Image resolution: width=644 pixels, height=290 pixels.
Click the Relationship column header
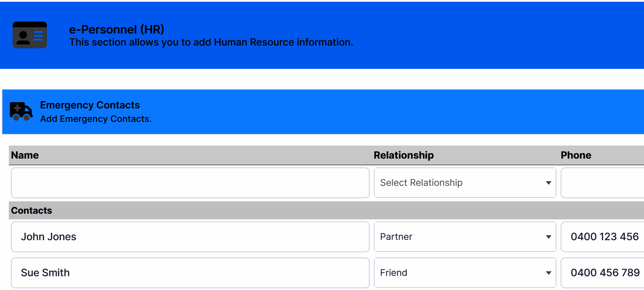coord(404,155)
